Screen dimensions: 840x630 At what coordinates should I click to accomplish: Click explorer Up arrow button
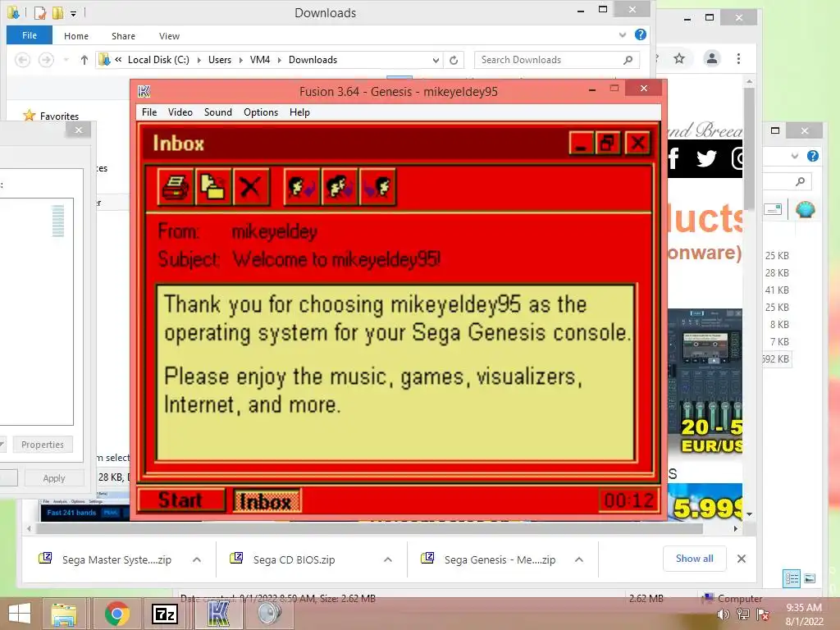pyautogui.click(x=84, y=60)
